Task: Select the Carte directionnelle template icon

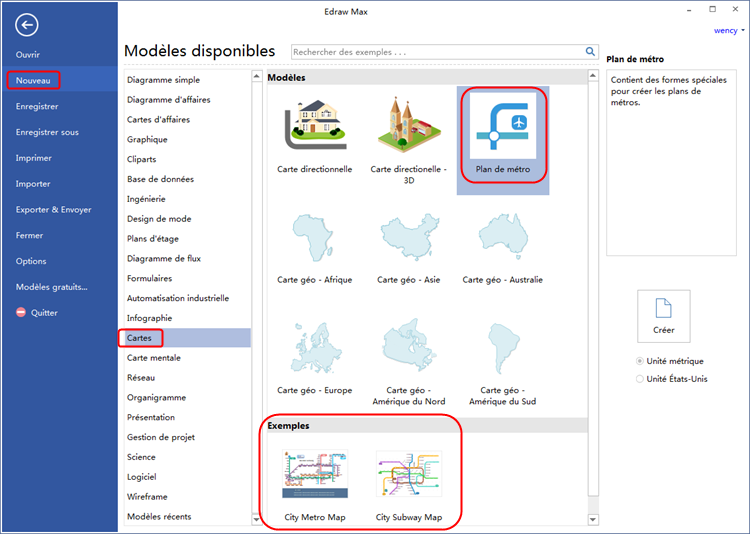Action: tap(316, 125)
